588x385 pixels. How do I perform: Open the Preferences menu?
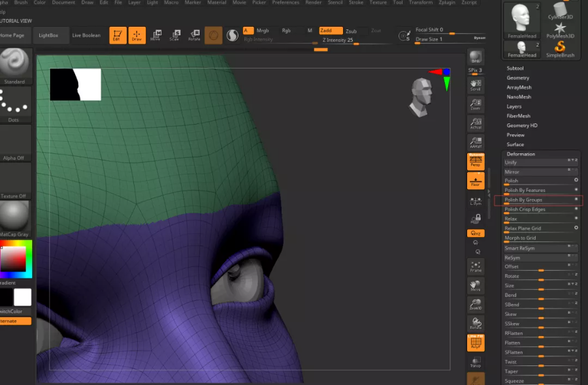(286, 2)
